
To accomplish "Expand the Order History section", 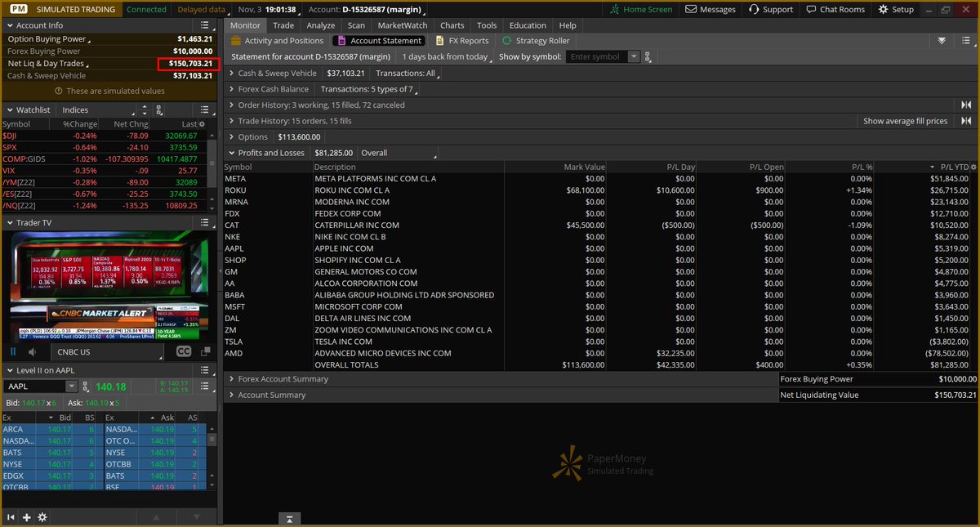I will pyautogui.click(x=231, y=105).
